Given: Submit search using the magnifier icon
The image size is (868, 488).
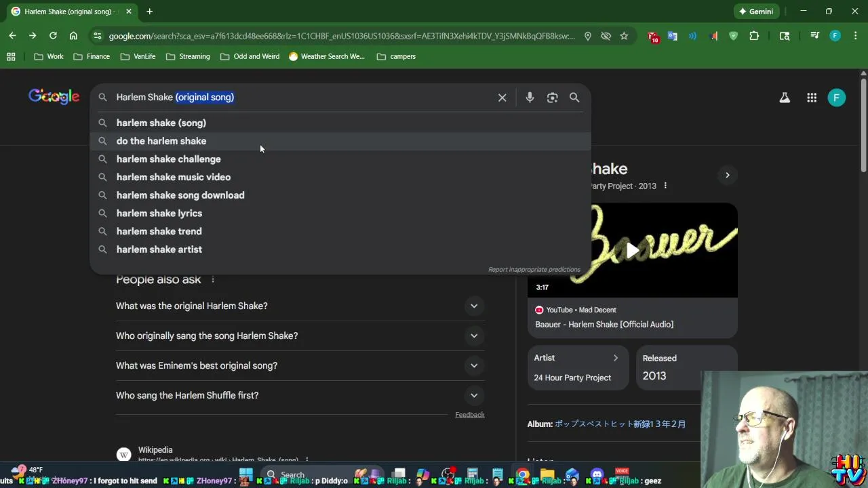Looking at the screenshot, I should (574, 98).
